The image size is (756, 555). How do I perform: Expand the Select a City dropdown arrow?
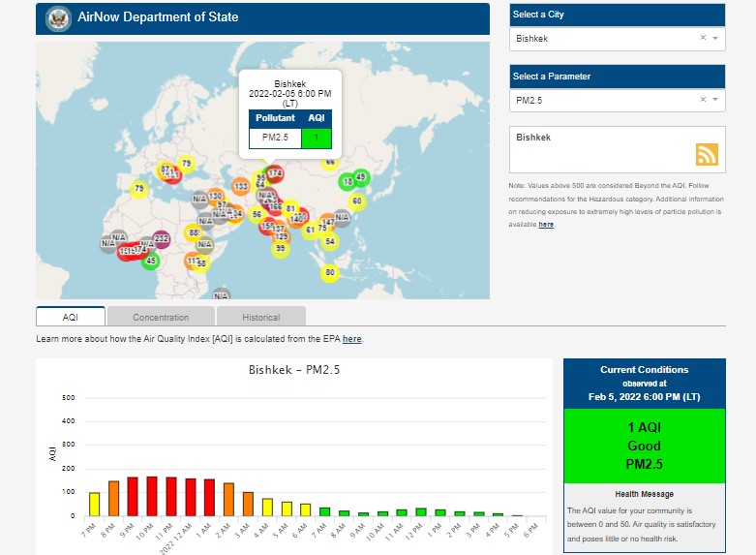[715, 39]
